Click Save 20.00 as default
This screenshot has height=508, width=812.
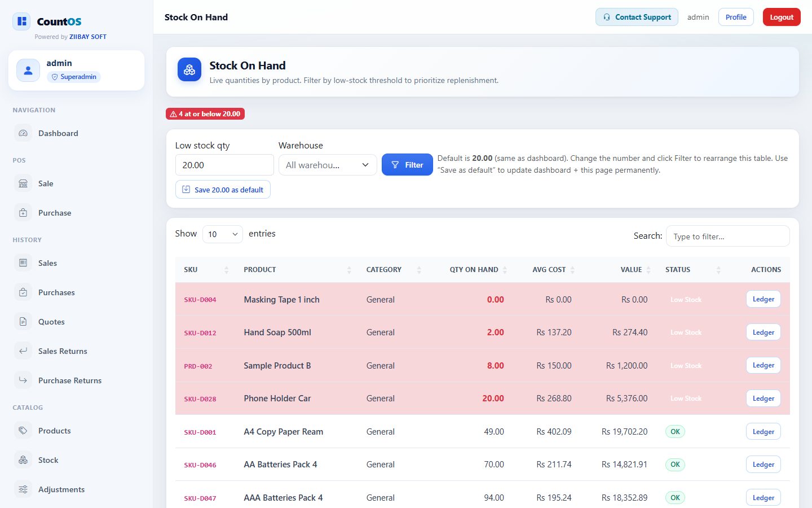(223, 190)
